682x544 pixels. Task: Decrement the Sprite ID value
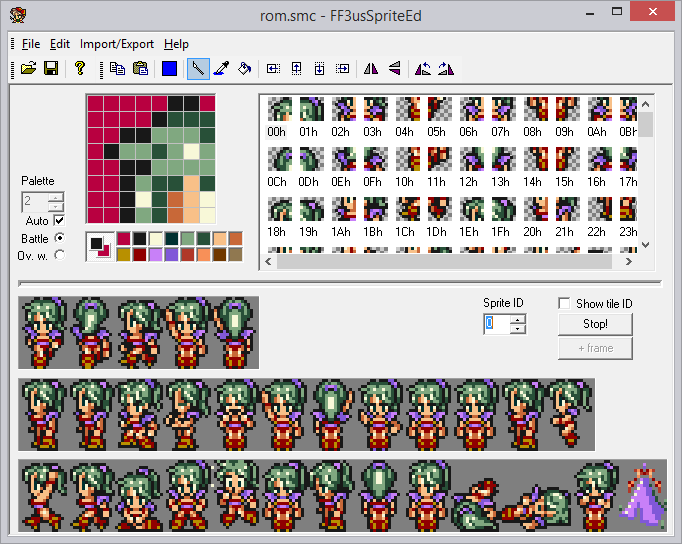517,329
